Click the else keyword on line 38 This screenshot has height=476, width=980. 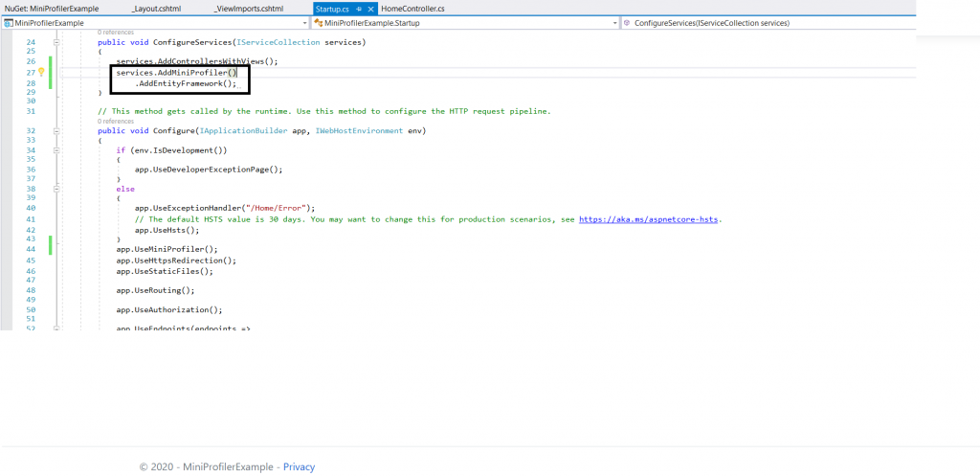point(125,189)
